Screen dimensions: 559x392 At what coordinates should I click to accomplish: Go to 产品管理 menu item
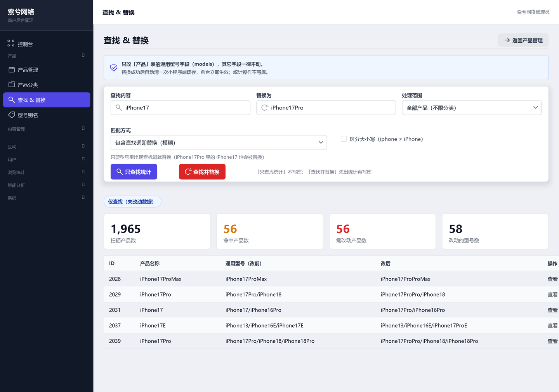(x=47, y=70)
